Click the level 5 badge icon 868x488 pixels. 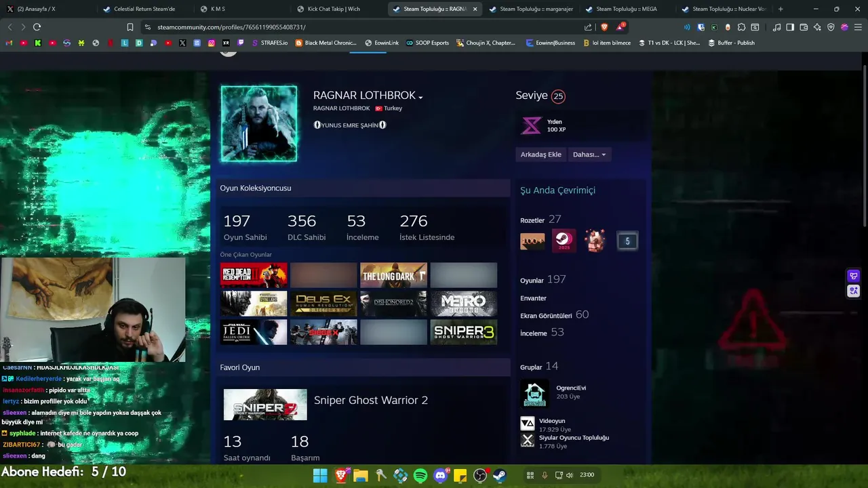[627, 241]
